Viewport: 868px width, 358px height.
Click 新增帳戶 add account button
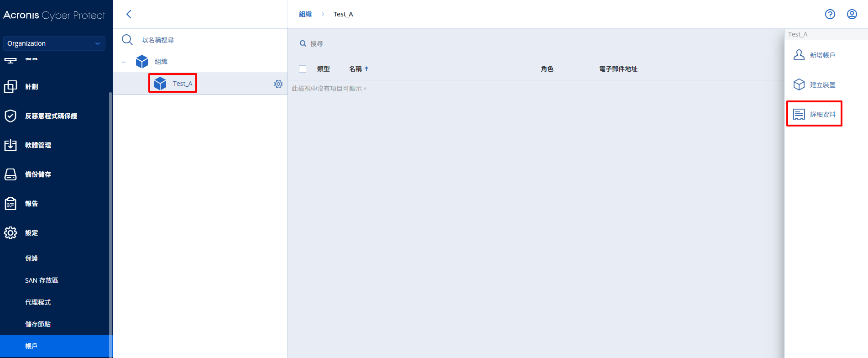click(x=823, y=55)
